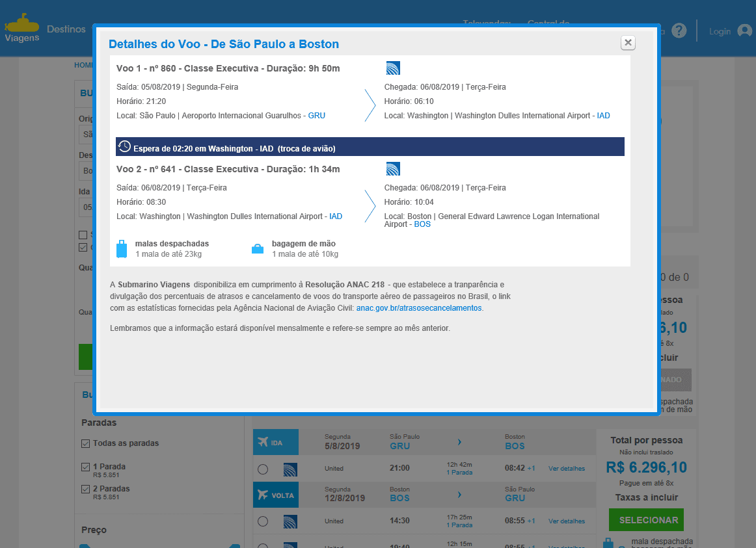Open Ver detalhes for 14:30 flight

click(567, 521)
